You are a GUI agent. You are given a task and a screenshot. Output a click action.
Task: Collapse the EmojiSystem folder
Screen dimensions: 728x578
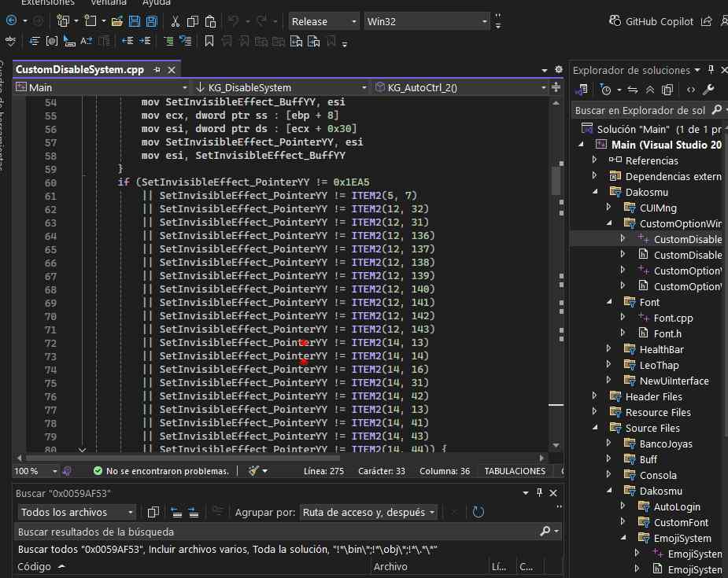[x=623, y=538]
